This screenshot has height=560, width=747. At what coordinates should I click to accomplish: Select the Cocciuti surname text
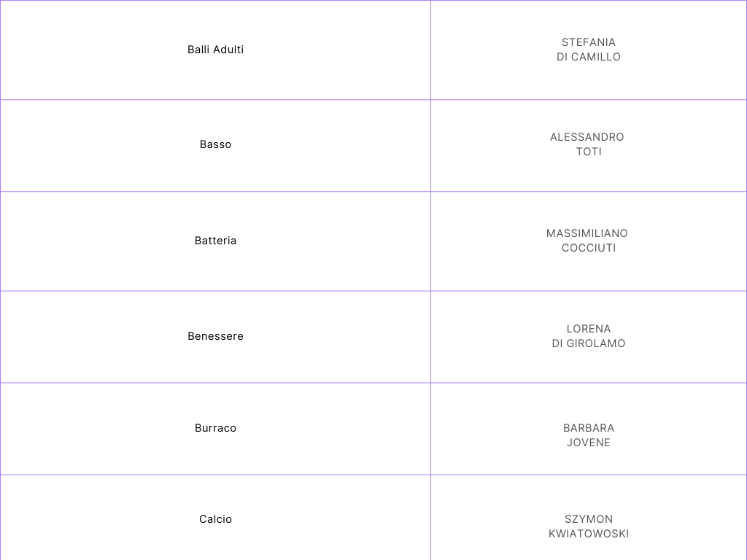pyautogui.click(x=589, y=248)
